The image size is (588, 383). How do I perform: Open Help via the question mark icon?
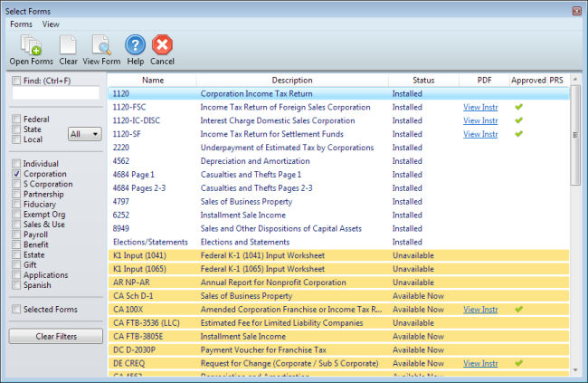tap(135, 44)
